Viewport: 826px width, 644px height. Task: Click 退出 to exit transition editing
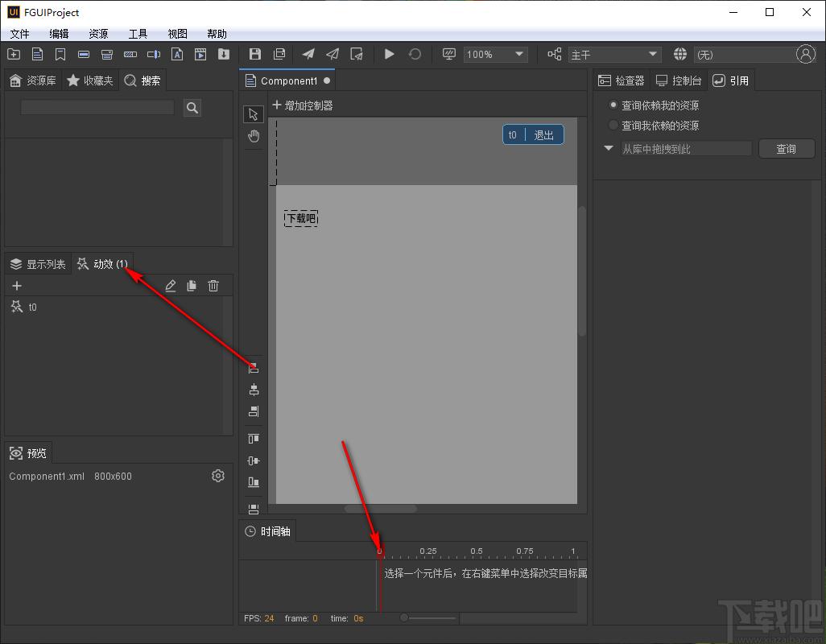(x=543, y=134)
